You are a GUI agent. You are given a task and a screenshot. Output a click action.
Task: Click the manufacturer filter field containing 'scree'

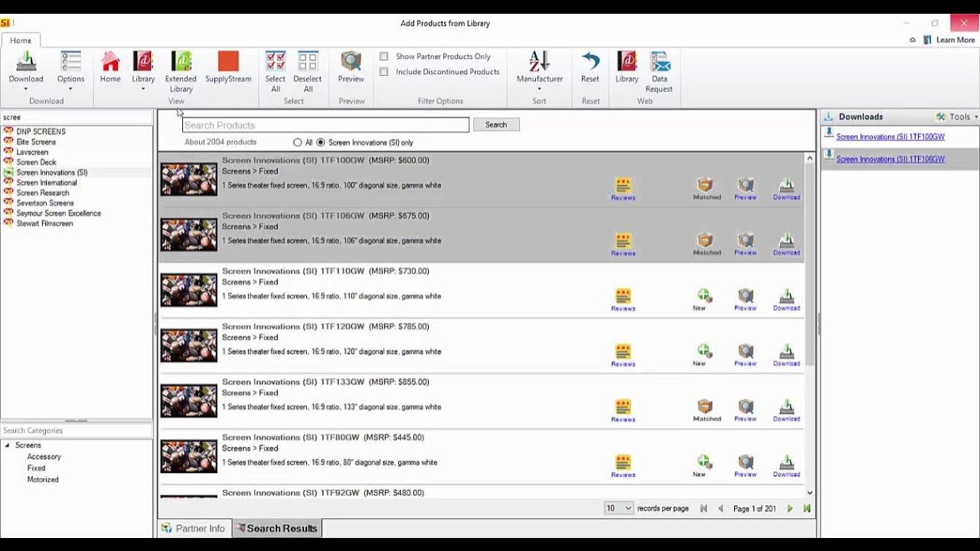(x=77, y=118)
